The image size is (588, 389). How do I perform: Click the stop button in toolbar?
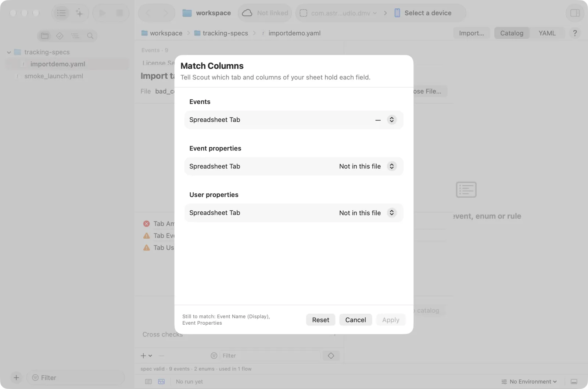(119, 13)
